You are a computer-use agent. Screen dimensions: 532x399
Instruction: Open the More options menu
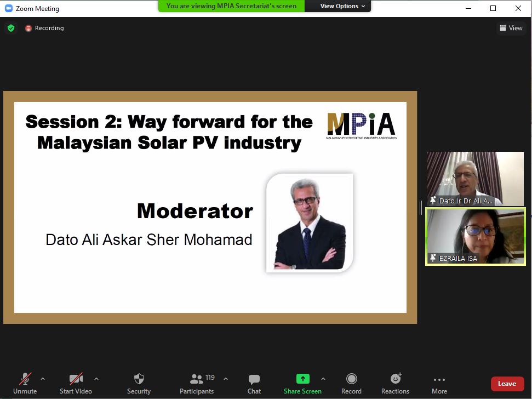(x=439, y=383)
